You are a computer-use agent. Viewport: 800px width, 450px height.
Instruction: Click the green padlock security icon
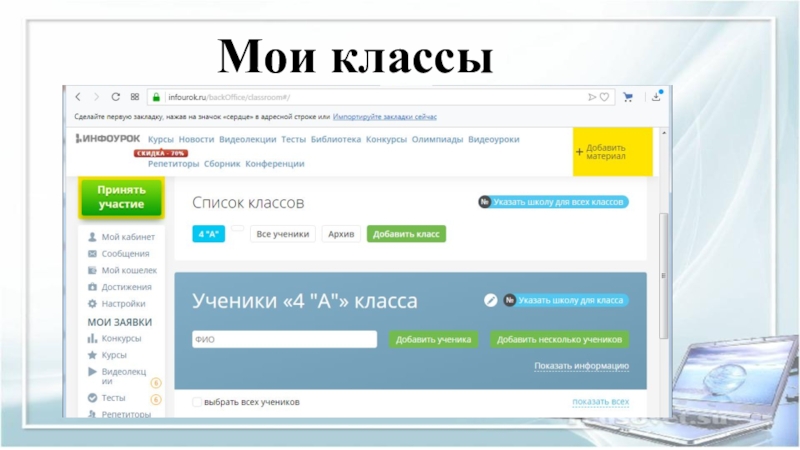pyautogui.click(x=157, y=97)
